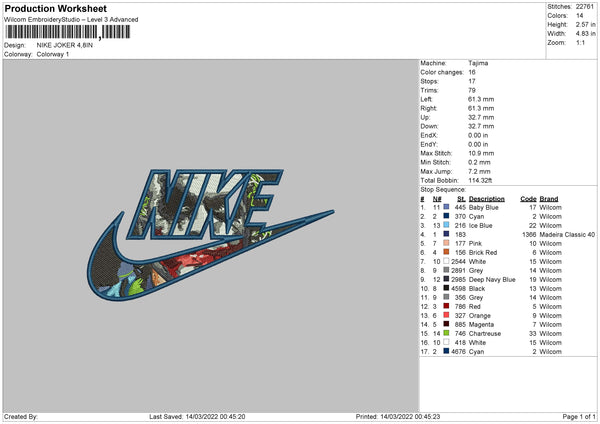Click the Grey swatch with 356 stitches
The height and width of the screenshot is (424, 600).
tap(446, 297)
